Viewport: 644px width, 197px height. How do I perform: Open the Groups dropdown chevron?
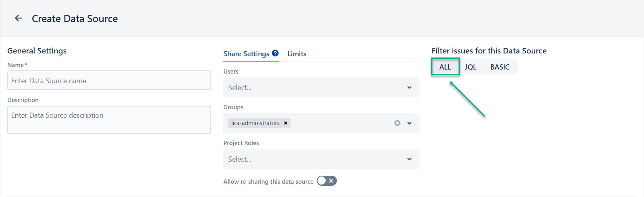409,123
